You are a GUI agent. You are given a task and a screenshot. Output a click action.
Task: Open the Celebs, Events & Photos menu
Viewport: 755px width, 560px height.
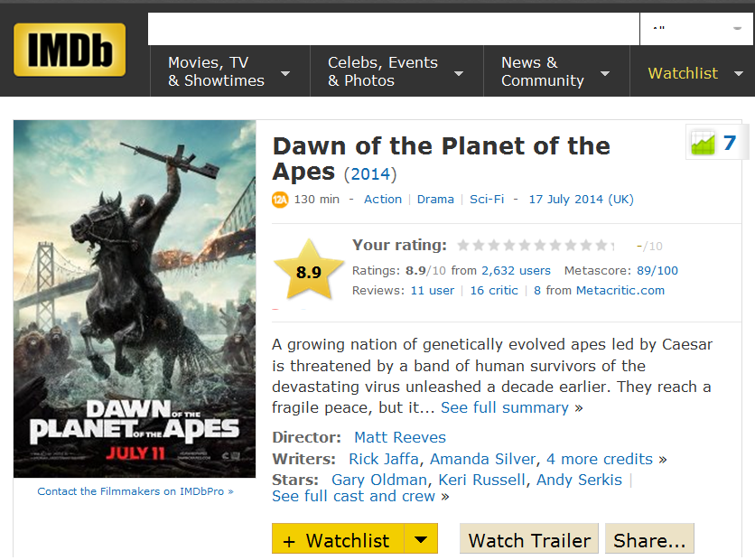[396, 72]
